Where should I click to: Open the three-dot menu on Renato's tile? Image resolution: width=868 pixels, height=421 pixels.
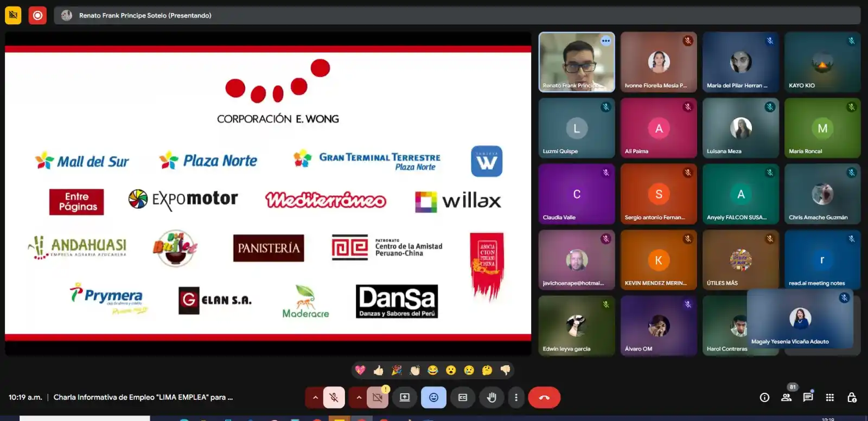pyautogui.click(x=606, y=41)
